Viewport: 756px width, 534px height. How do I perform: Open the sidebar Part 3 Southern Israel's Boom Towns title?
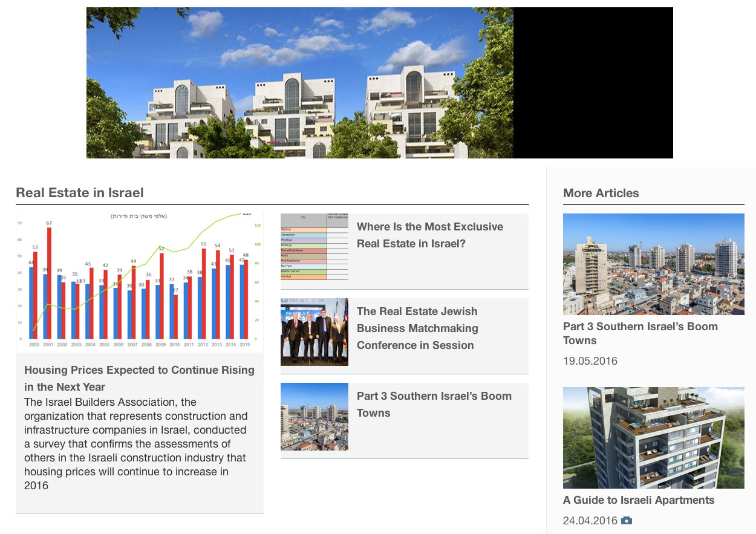[x=640, y=333]
